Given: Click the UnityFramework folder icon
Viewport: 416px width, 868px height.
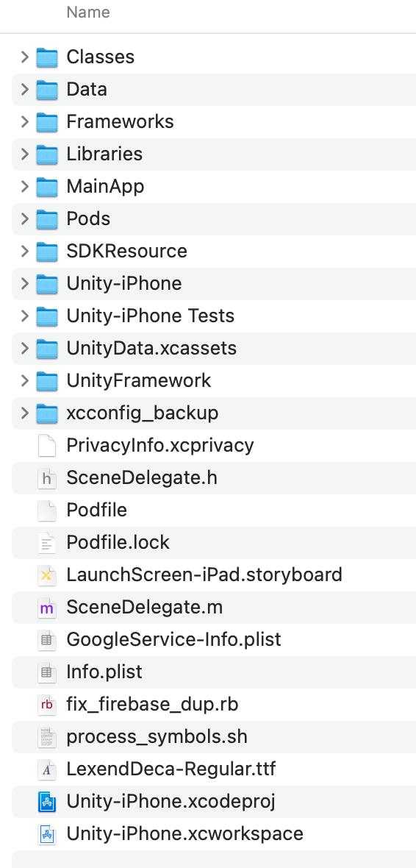Looking at the screenshot, I should (47, 381).
